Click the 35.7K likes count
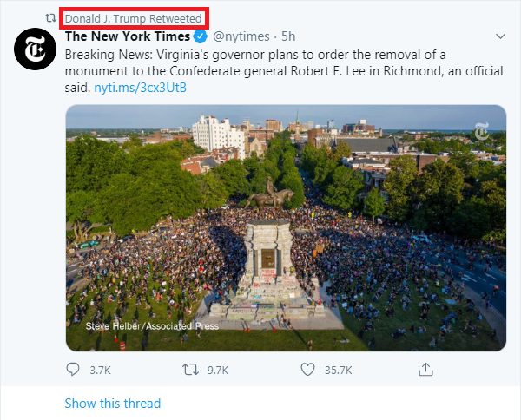This screenshot has width=521, height=420. click(x=338, y=370)
